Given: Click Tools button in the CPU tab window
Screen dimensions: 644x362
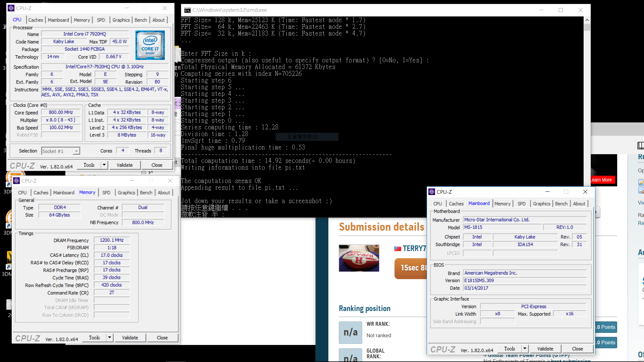Looking at the screenshot, I should pos(89,165).
